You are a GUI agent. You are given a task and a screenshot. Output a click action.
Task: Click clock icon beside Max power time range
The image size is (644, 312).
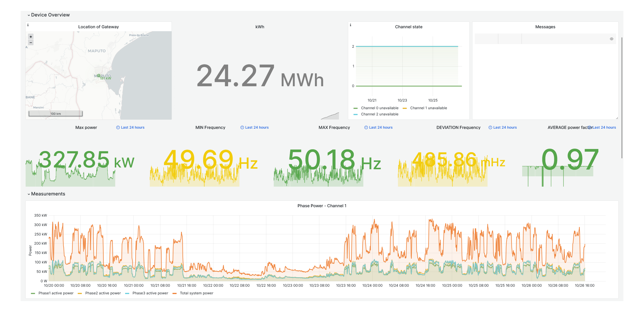118,127
